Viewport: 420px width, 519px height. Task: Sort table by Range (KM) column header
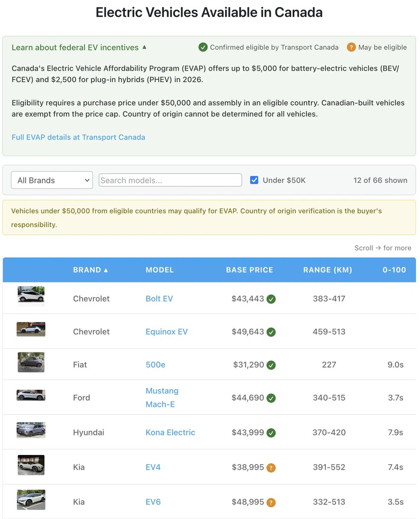tap(328, 270)
